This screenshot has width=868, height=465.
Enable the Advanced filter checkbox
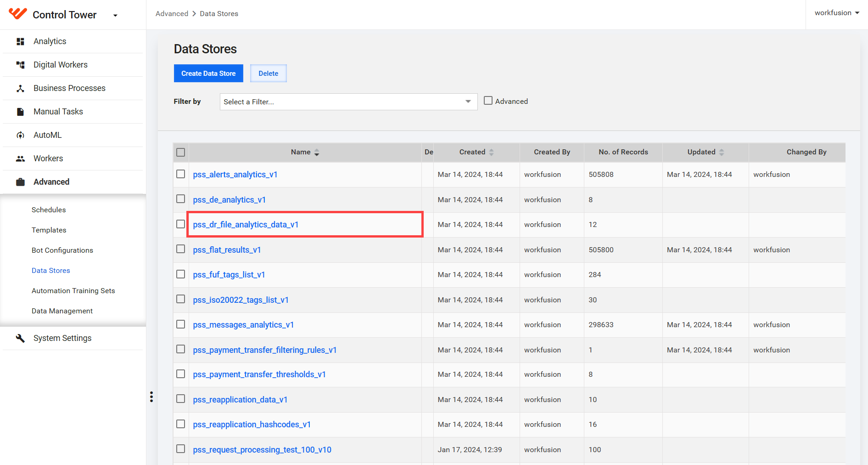(x=488, y=101)
